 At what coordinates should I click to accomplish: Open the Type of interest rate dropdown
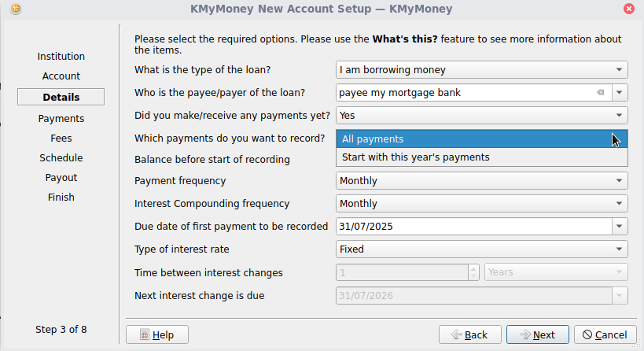[481, 249]
